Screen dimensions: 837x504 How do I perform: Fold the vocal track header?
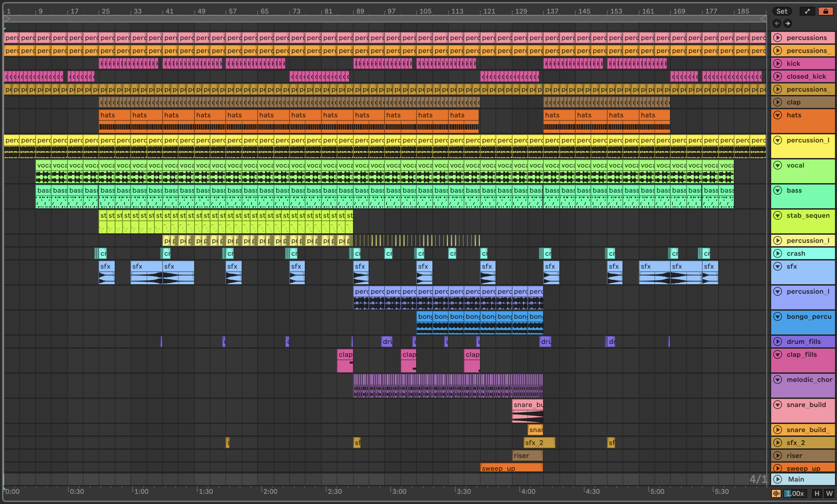click(x=778, y=165)
